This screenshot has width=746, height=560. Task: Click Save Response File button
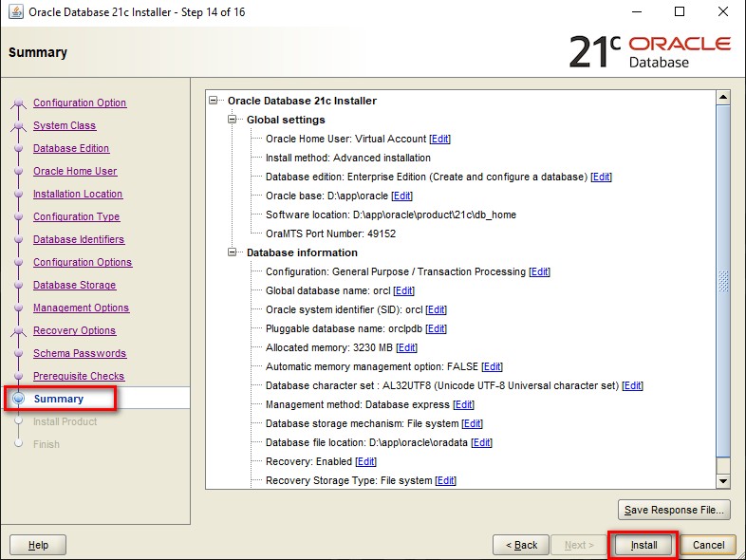tap(674, 510)
